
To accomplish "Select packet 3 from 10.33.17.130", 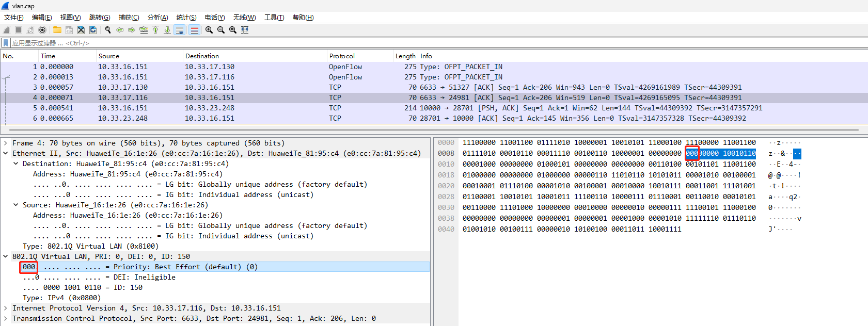I will tap(434, 87).
